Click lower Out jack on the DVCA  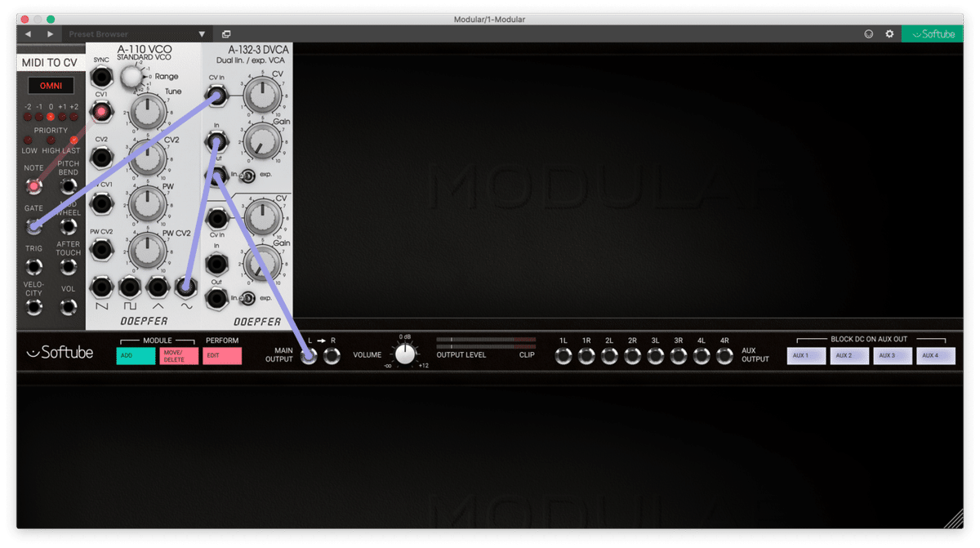[216, 299]
